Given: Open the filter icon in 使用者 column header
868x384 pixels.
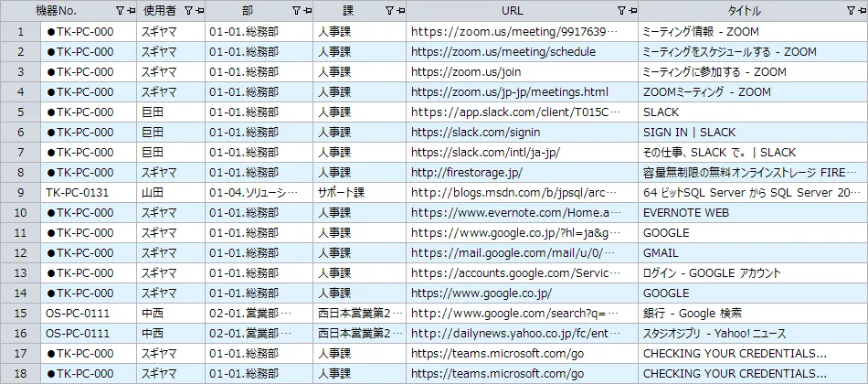Looking at the screenshot, I should [188, 11].
